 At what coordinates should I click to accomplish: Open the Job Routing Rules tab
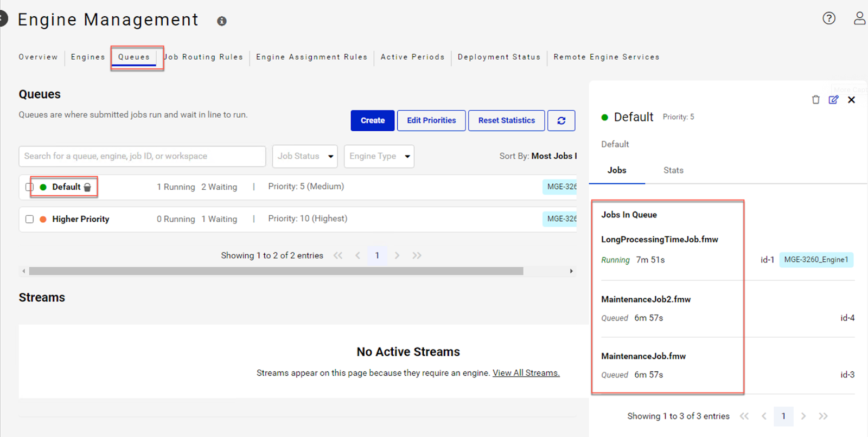click(x=203, y=57)
